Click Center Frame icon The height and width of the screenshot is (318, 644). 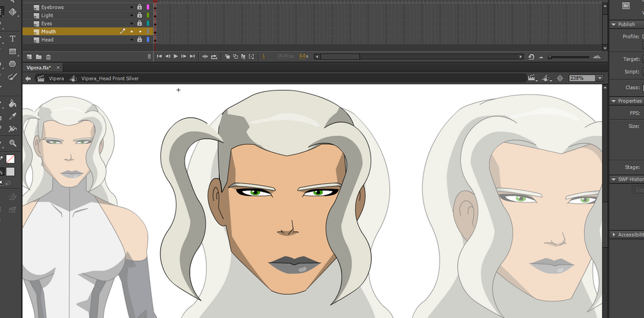coord(205,56)
